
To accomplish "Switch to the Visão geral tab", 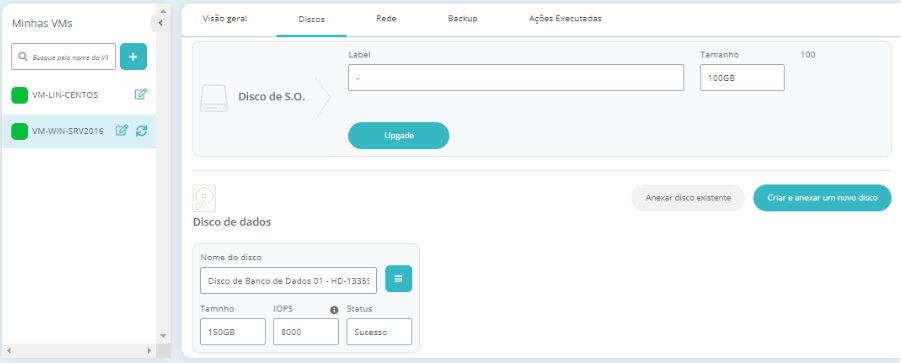I will 225,18.
